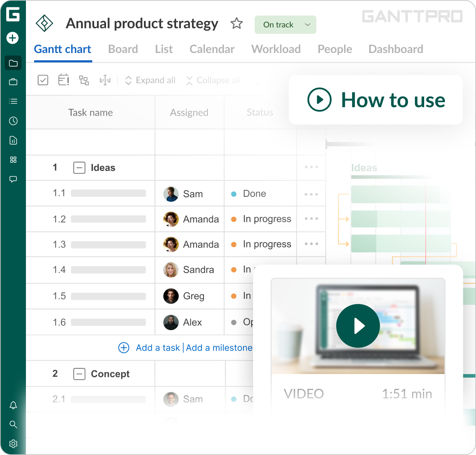The image size is (476, 455).
Task: Click Sam assignee on task 1.1
Action: (x=183, y=194)
